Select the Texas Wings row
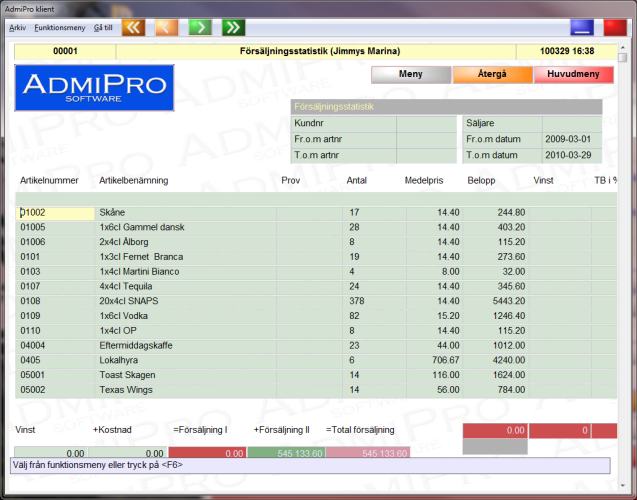 316,390
